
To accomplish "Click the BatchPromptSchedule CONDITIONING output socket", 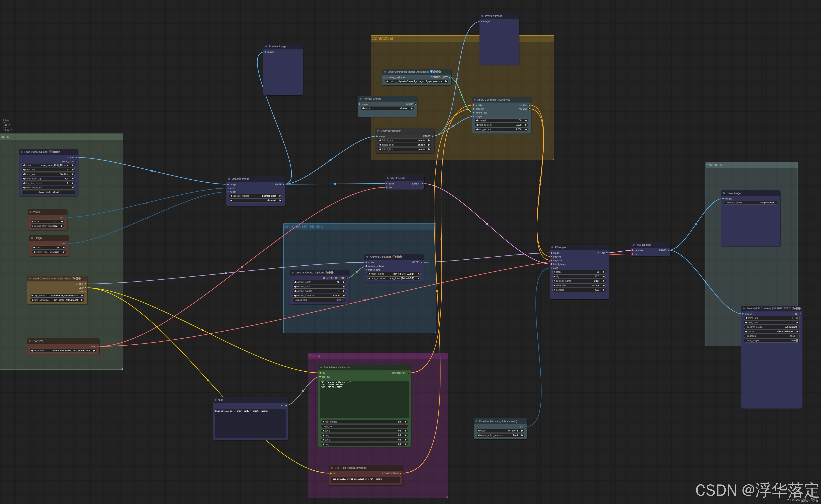I will [x=409, y=373].
